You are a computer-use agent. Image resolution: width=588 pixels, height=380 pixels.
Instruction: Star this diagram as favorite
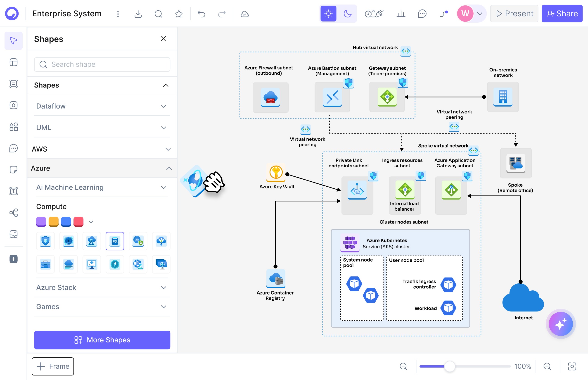point(179,14)
